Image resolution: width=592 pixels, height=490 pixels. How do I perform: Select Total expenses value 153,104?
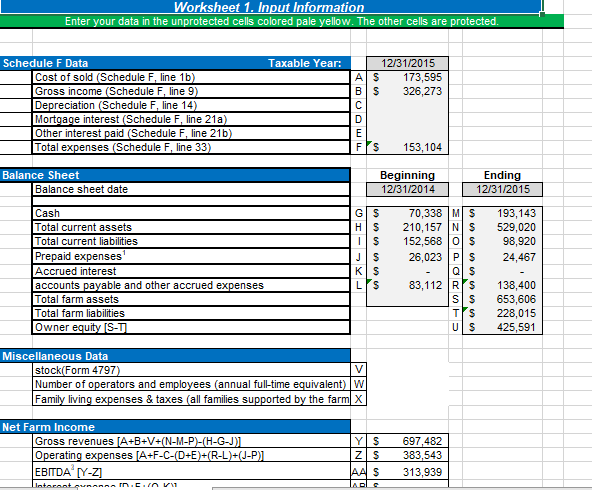click(407, 147)
